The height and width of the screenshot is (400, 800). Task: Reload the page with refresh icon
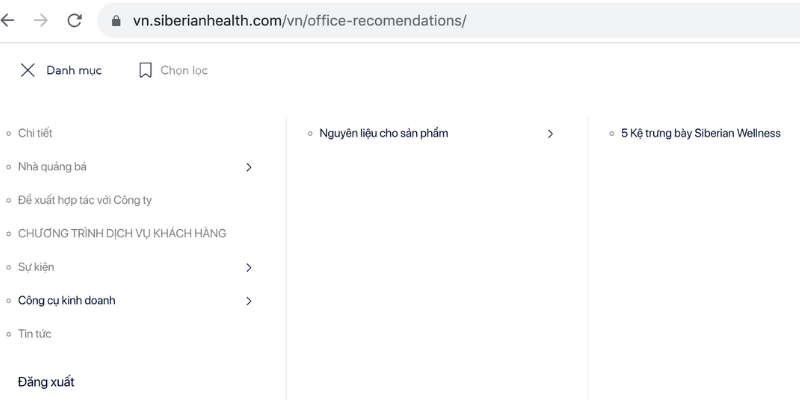[x=74, y=21]
